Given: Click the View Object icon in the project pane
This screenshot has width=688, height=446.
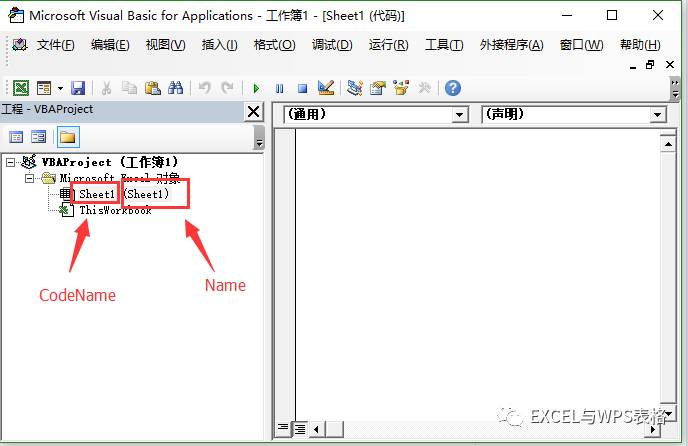Looking at the screenshot, I should [x=39, y=137].
